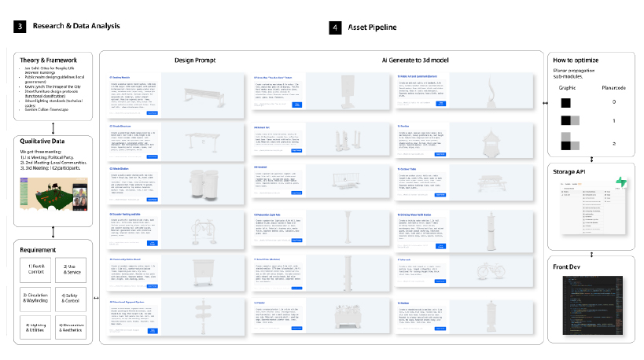The width and height of the screenshot is (644, 360).
Task: Select the smart pole model
Action: tap(348, 273)
